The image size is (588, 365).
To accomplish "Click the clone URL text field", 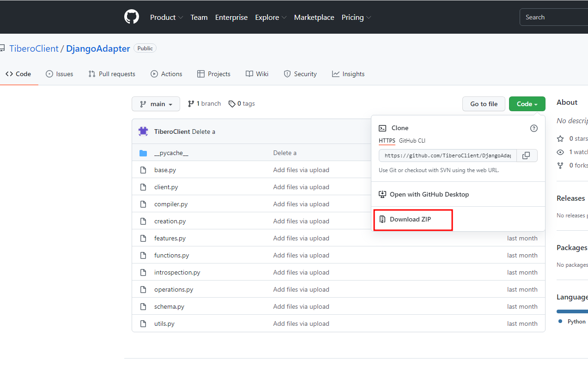I will (448, 156).
